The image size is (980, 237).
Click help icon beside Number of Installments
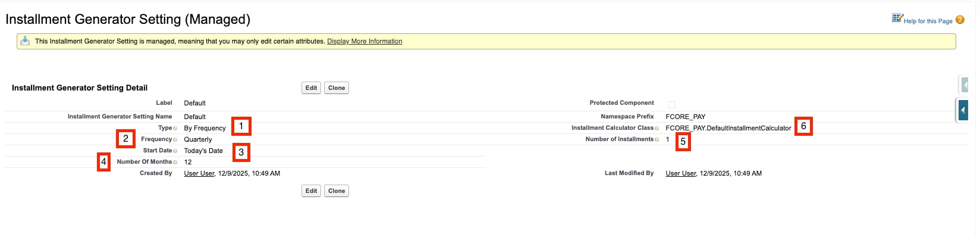coord(657,139)
